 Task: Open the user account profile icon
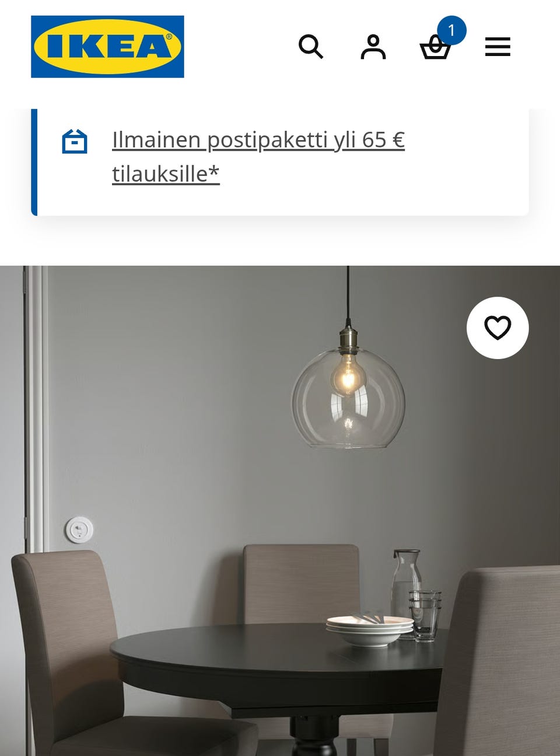pos(373,47)
